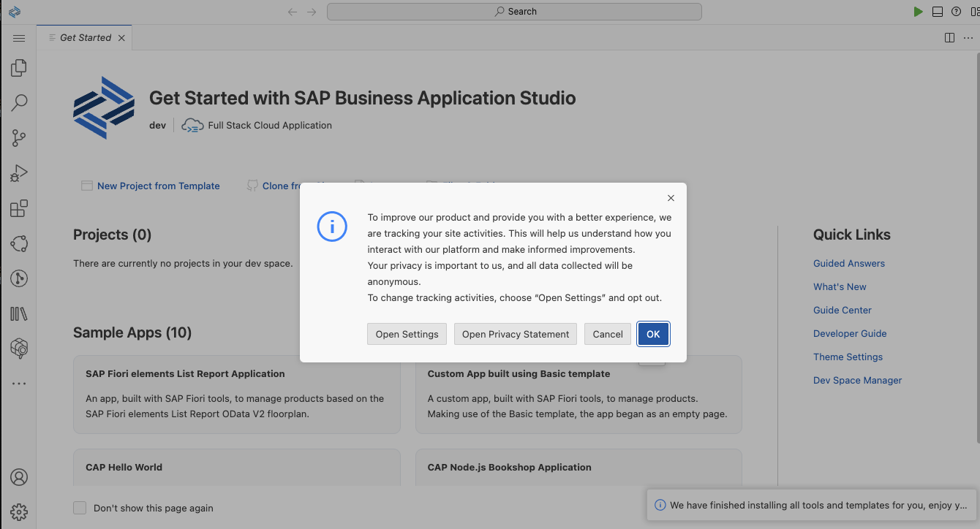Open the Search magnifier in activity bar

click(19, 103)
